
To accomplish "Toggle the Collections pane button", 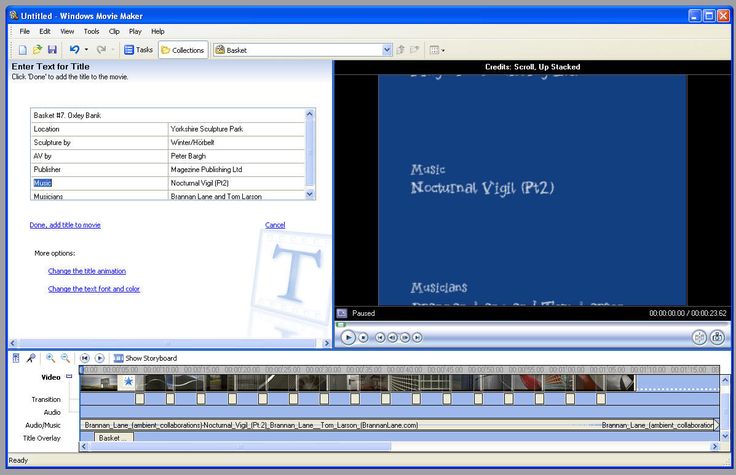I will point(183,50).
